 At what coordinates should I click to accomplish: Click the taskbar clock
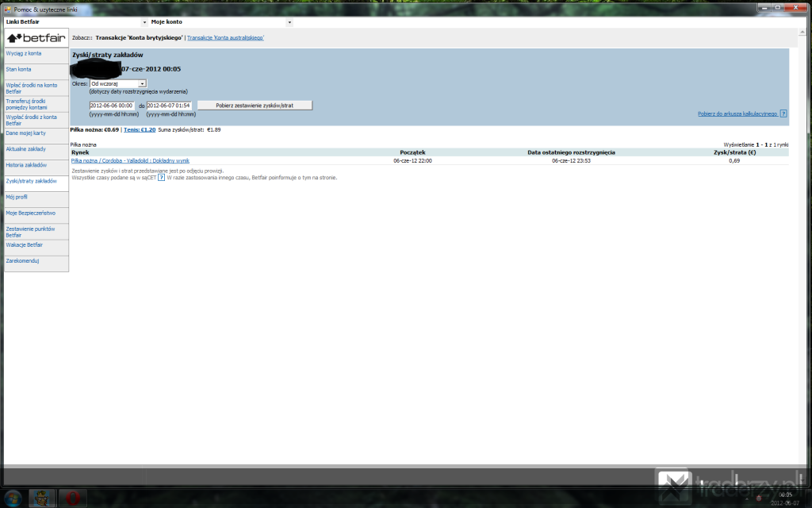785,498
